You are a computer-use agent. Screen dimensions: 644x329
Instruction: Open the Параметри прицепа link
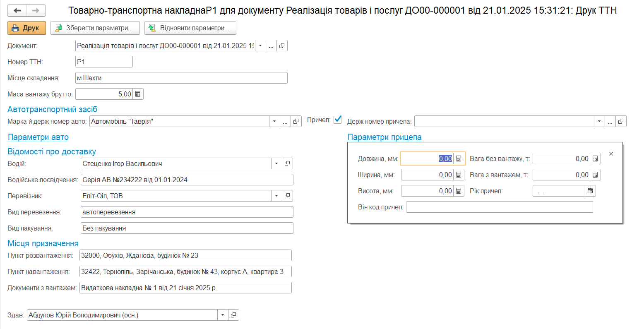384,137
